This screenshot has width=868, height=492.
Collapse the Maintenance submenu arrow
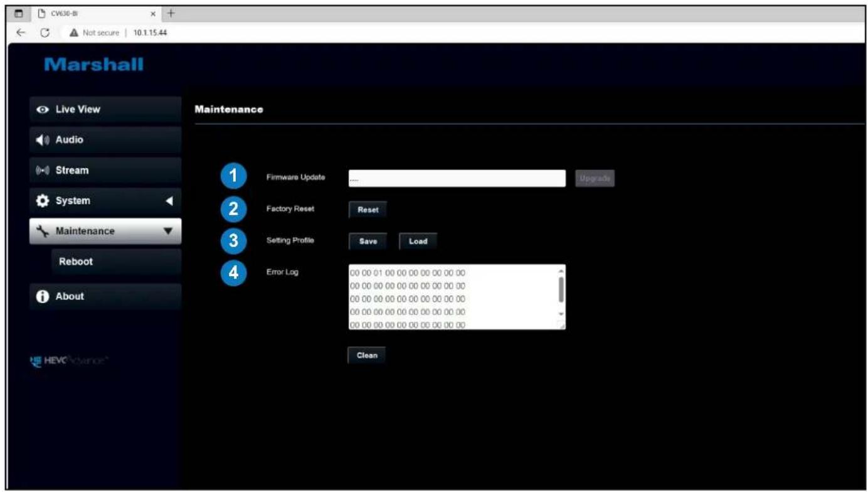[x=168, y=231]
